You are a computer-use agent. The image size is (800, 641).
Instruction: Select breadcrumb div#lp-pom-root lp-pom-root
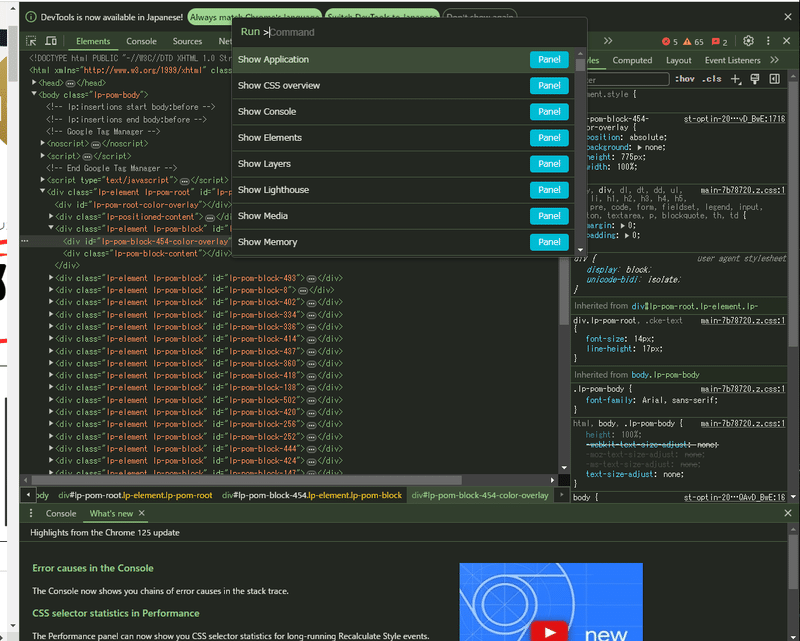(135, 495)
